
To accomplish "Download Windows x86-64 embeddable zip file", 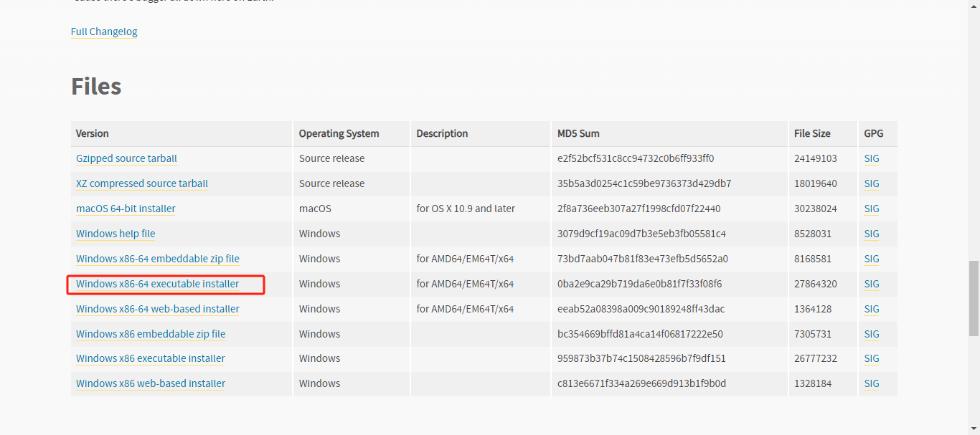I will [x=158, y=259].
